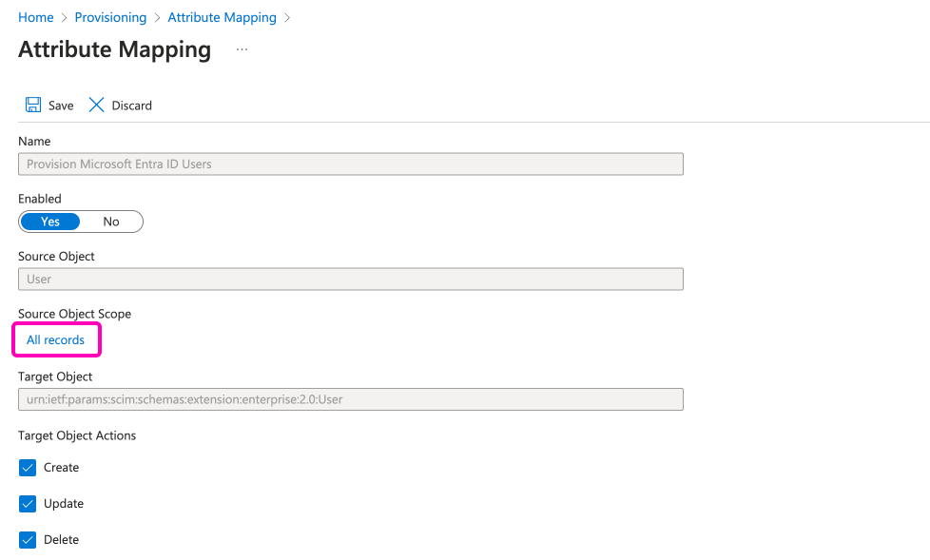The height and width of the screenshot is (560, 930).
Task: Switch the Enabled toggle to No
Action: coord(111,222)
